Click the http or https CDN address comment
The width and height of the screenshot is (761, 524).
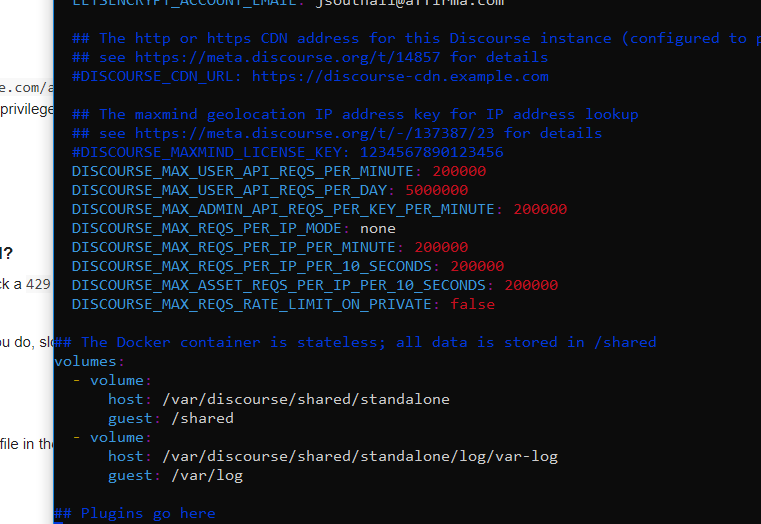click(x=416, y=38)
